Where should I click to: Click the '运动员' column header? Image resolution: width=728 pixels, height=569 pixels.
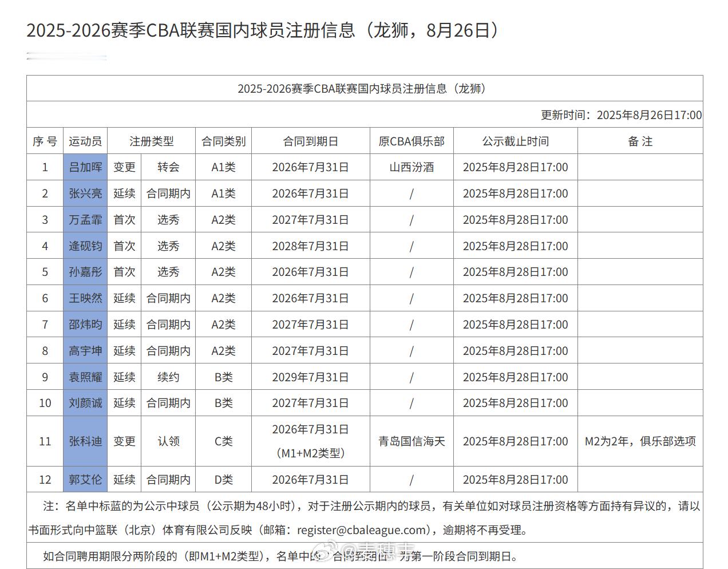click(x=85, y=141)
